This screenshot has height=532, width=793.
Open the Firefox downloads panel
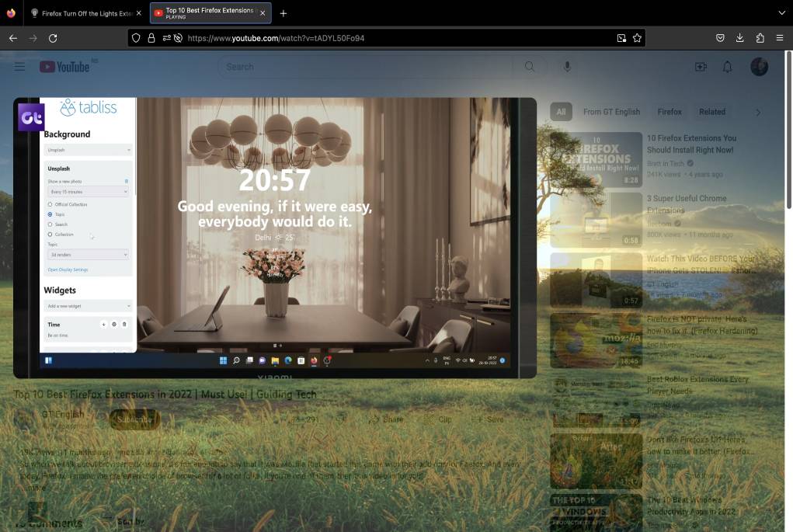tap(740, 38)
